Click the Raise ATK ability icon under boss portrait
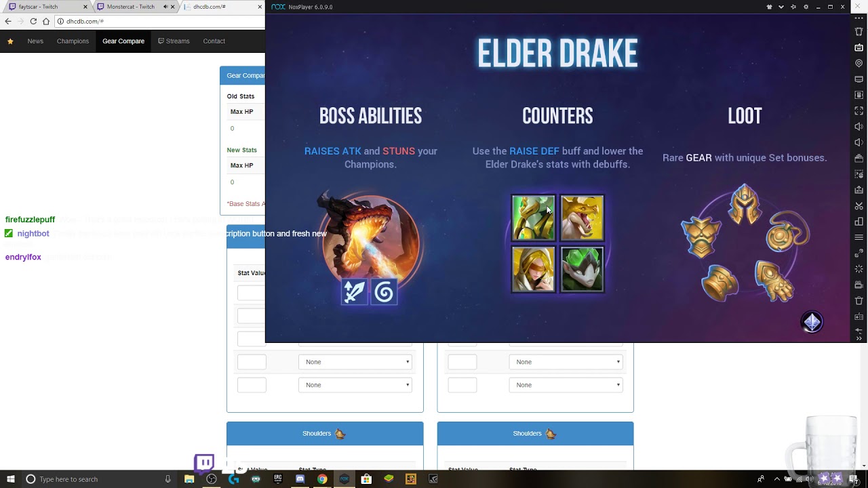 click(x=354, y=292)
